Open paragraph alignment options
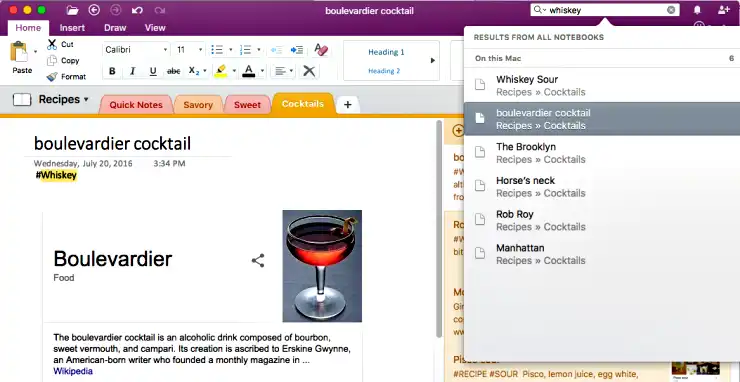 284,71
